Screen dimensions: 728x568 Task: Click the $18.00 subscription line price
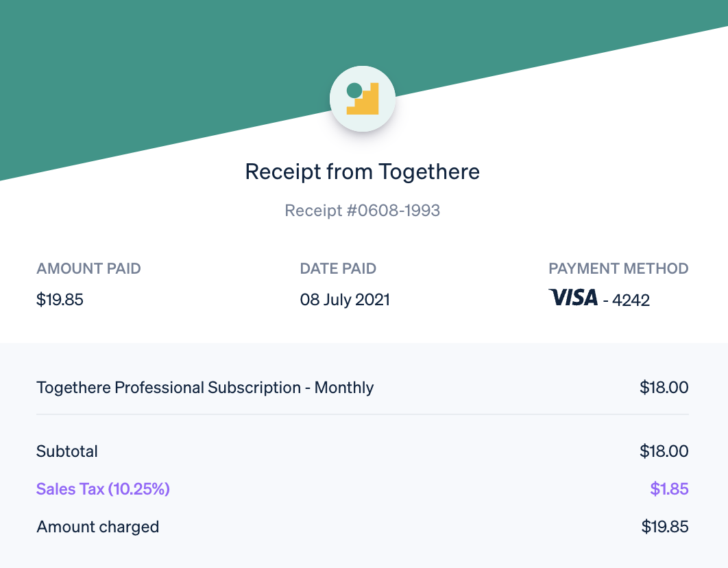(x=664, y=388)
